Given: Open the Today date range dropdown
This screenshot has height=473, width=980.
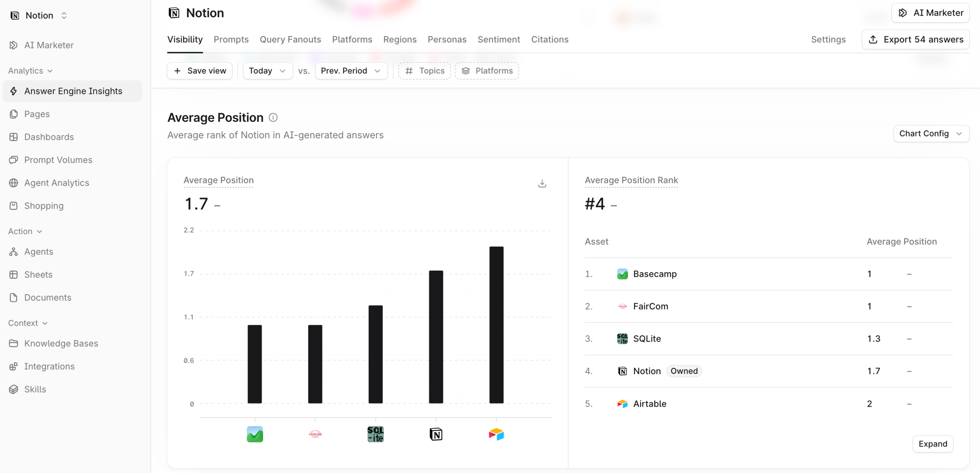Looking at the screenshot, I should coord(268,71).
